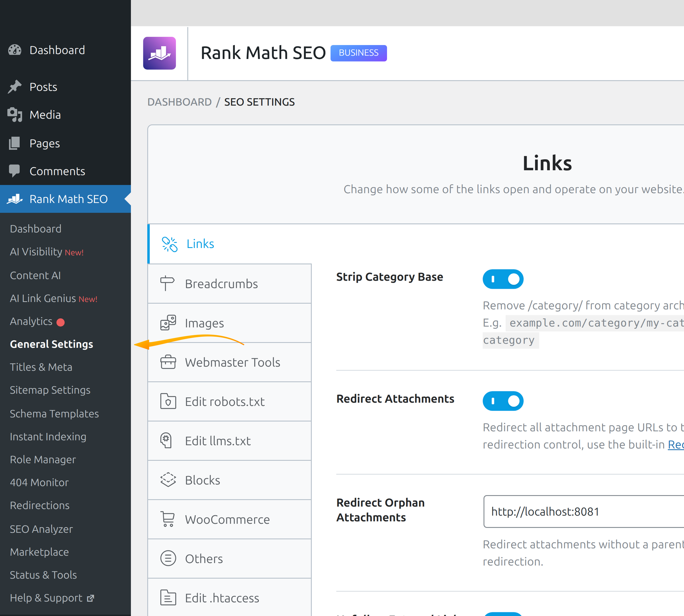Open the Breadcrumbs settings tab
Screen dimensions: 684x616
(230, 284)
